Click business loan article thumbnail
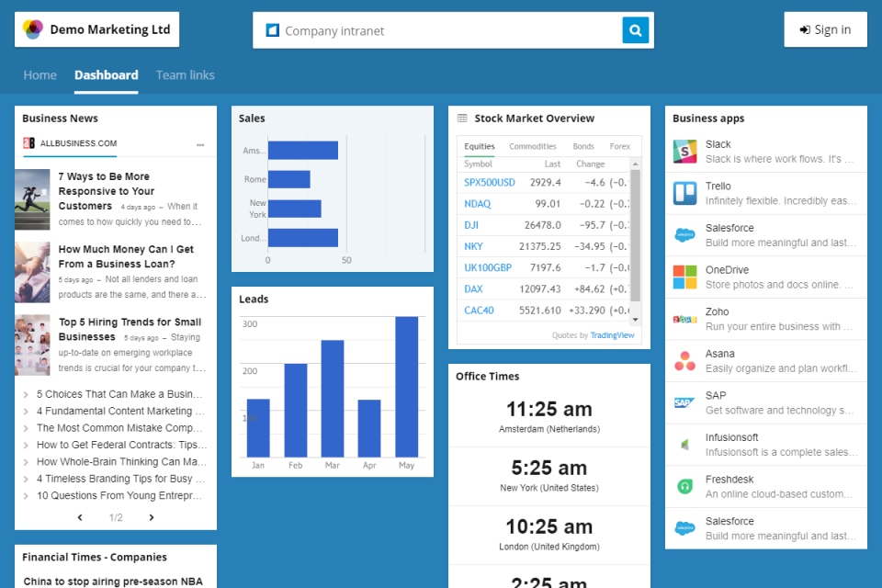The height and width of the screenshot is (588, 882). pos(32,272)
